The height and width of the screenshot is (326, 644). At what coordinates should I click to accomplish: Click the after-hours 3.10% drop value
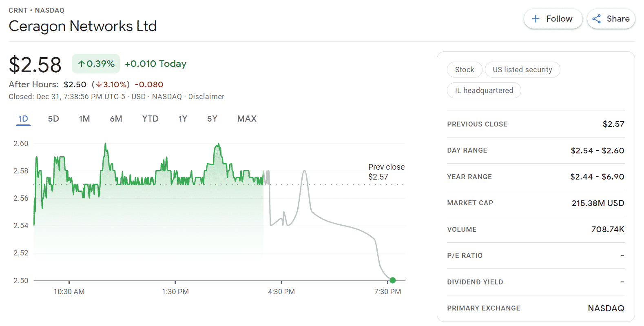click(111, 84)
